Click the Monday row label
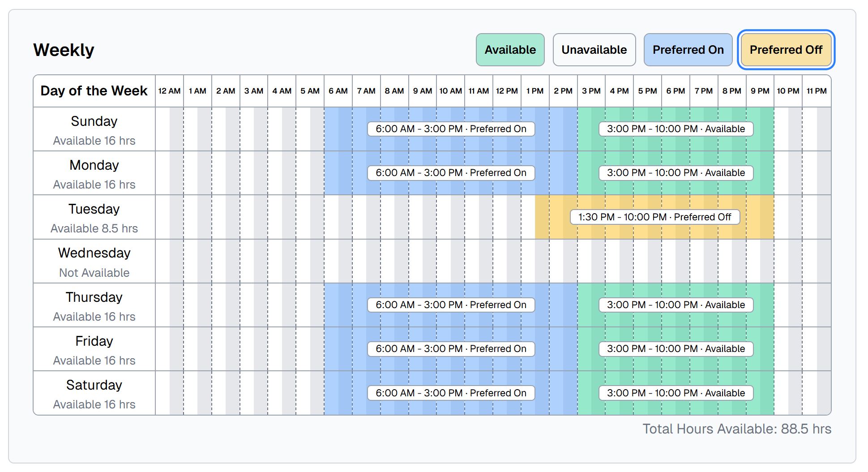This screenshot has height=472, width=868. pos(94,165)
